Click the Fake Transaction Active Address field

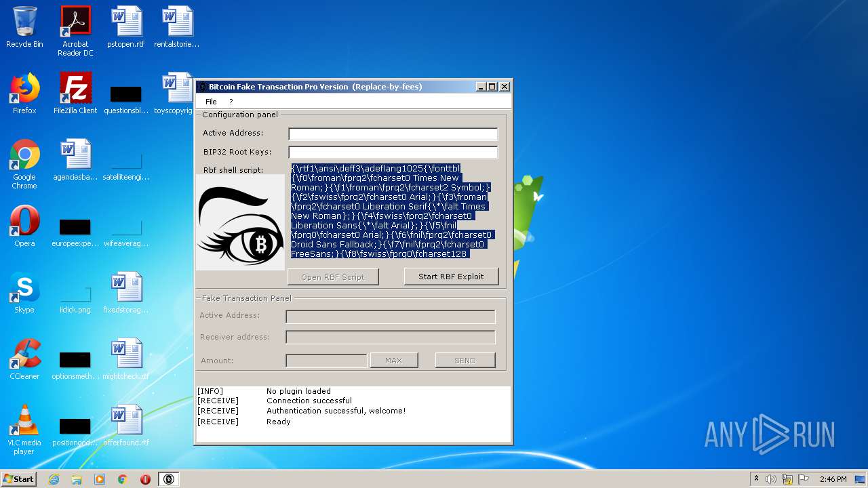point(391,317)
